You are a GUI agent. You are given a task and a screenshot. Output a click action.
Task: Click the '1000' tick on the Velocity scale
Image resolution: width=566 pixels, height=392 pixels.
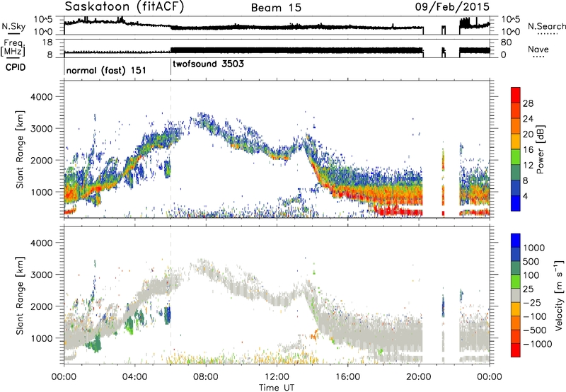point(534,248)
